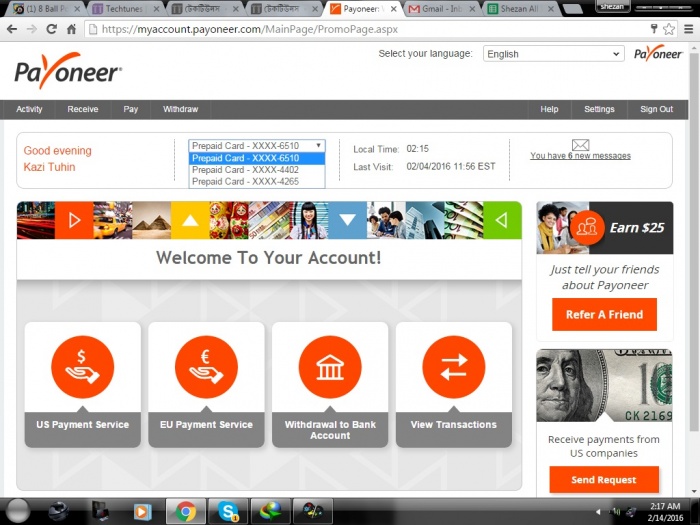Click the Earn $25 friends icon
Viewport: 700px width, 525px height.
pos(587,228)
